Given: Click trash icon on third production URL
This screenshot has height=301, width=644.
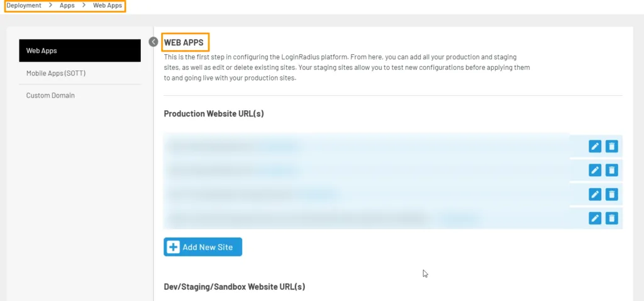Looking at the screenshot, I should (611, 194).
